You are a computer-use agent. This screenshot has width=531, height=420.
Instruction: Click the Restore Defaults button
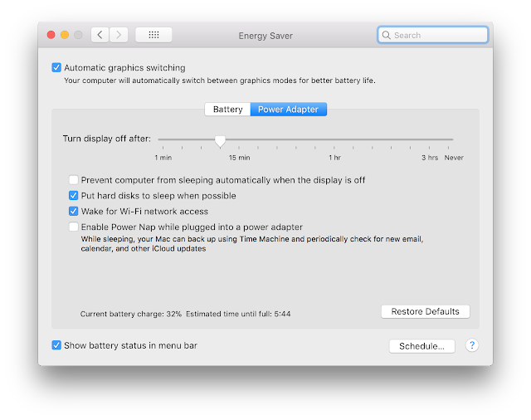426,311
